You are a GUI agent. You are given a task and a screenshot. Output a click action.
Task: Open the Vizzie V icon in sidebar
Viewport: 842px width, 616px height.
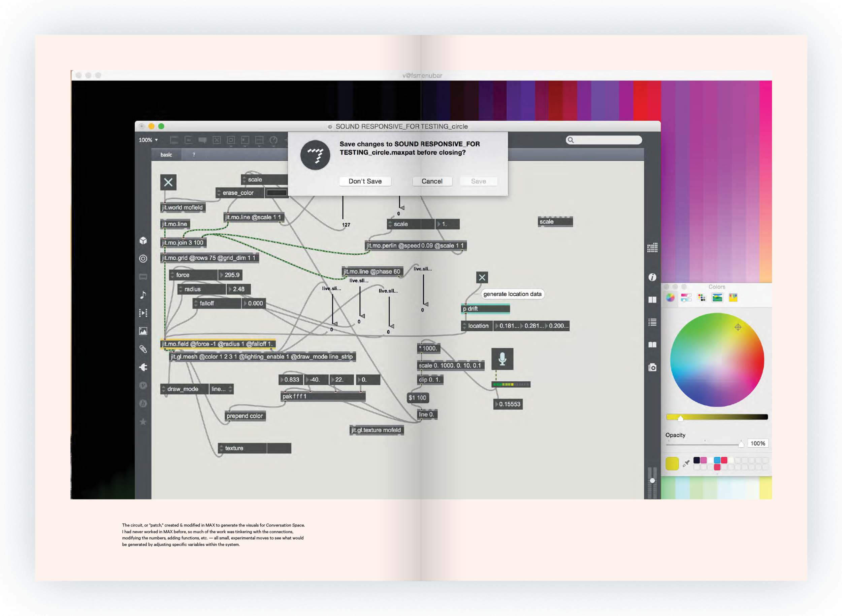tap(143, 385)
